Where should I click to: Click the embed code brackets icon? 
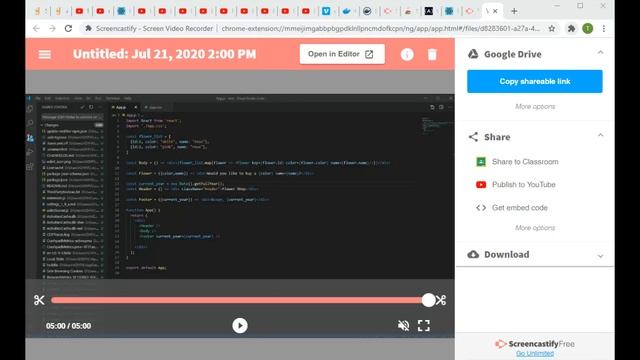click(481, 208)
